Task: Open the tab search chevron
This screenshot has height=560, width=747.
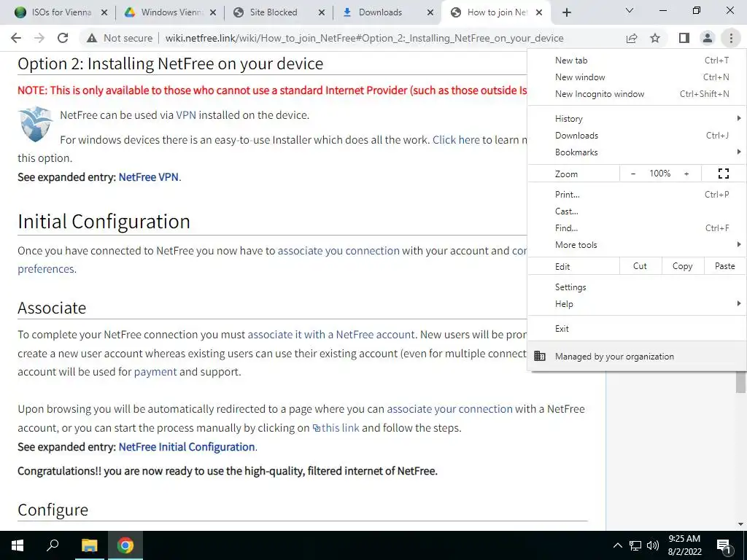Action: click(x=630, y=10)
